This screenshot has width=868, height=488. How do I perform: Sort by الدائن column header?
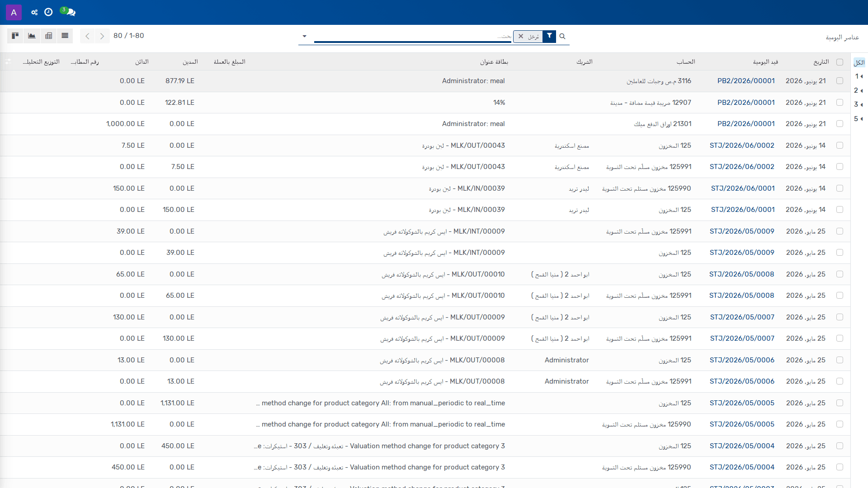[142, 62]
